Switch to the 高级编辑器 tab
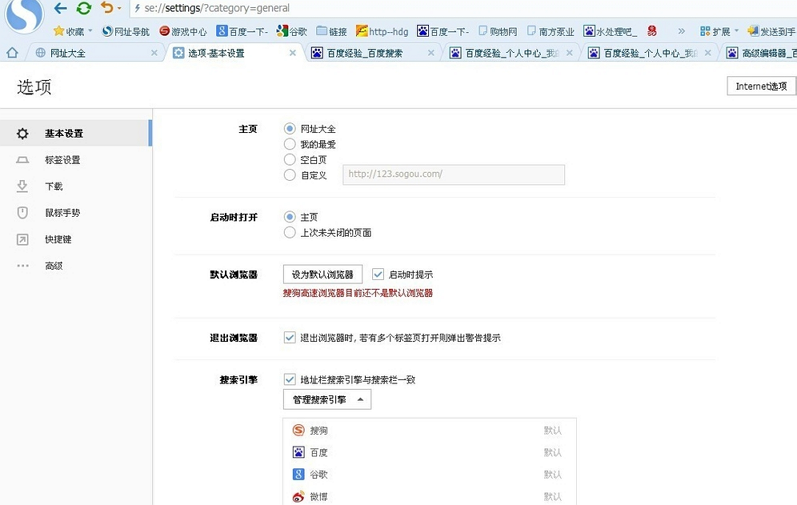This screenshot has height=505, width=797. click(x=760, y=53)
